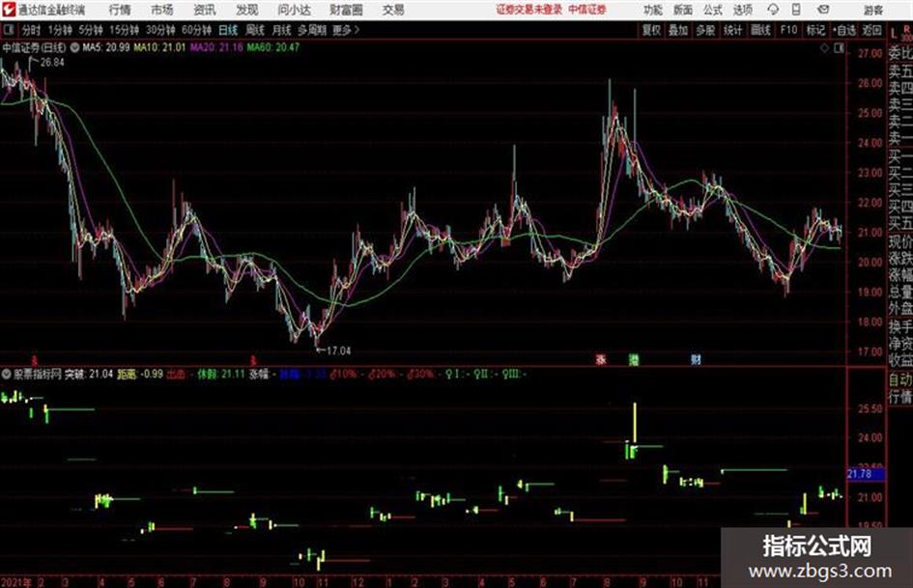
Task: Click the 突破: 21.04 indicator value
Action: (89, 374)
